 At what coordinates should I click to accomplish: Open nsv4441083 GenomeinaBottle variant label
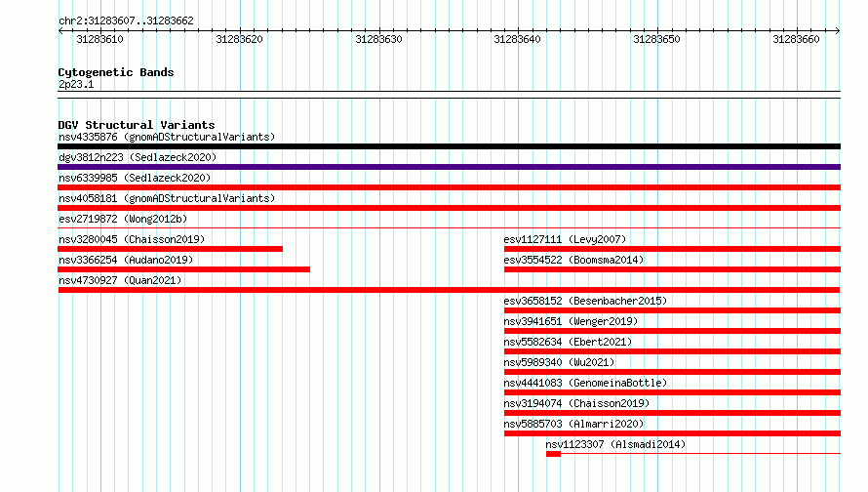click(585, 383)
